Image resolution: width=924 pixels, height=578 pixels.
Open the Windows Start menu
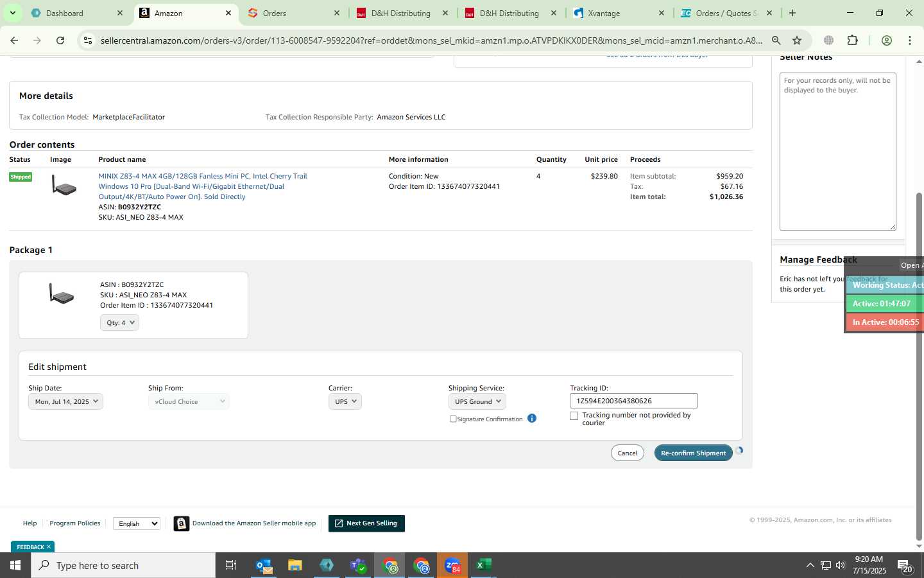(15, 565)
